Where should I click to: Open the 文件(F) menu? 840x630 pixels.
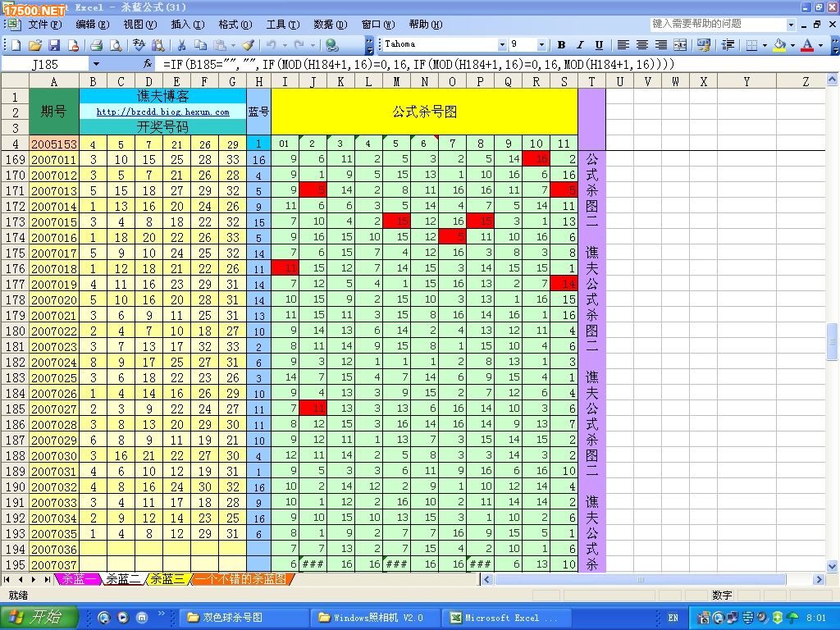pyautogui.click(x=44, y=25)
